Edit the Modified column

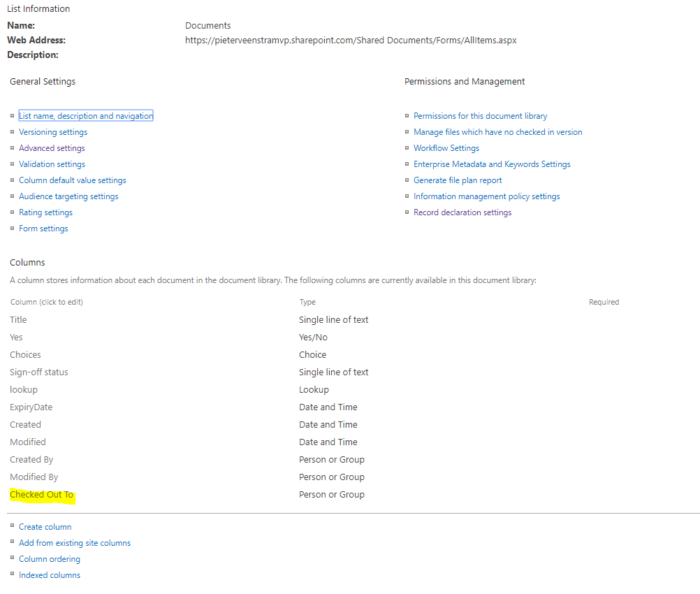coord(28,442)
